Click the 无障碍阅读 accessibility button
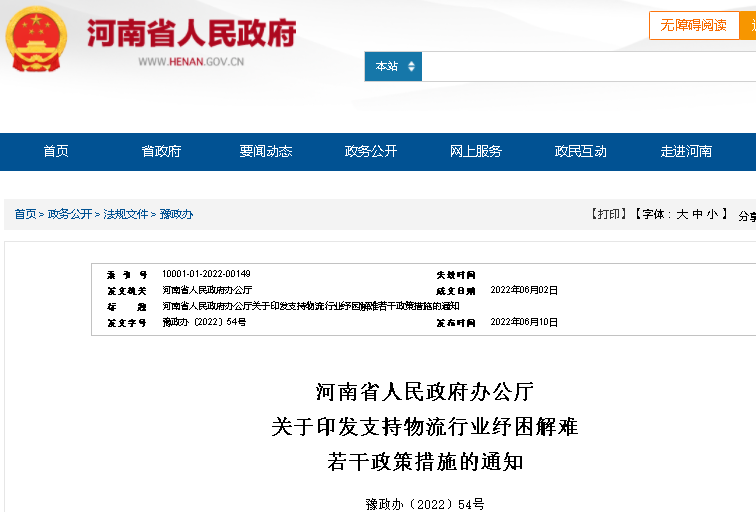Image resolution: width=756 pixels, height=512 pixels. [693, 25]
